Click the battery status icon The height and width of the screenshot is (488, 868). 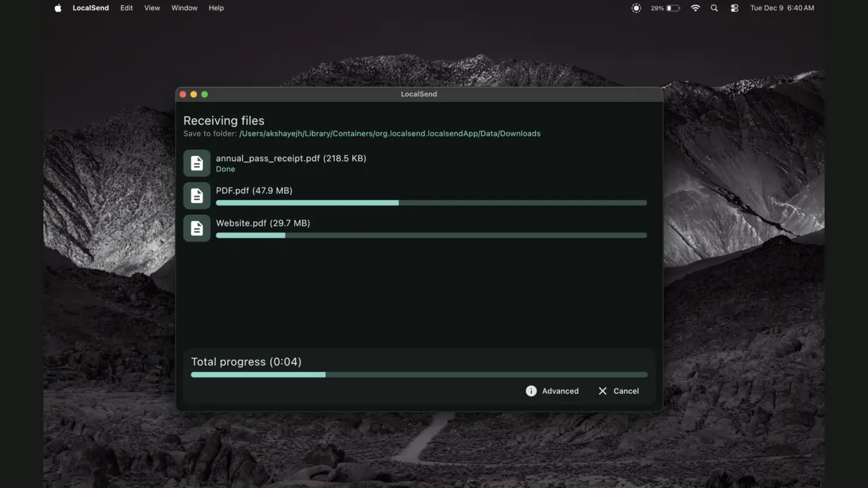point(673,8)
